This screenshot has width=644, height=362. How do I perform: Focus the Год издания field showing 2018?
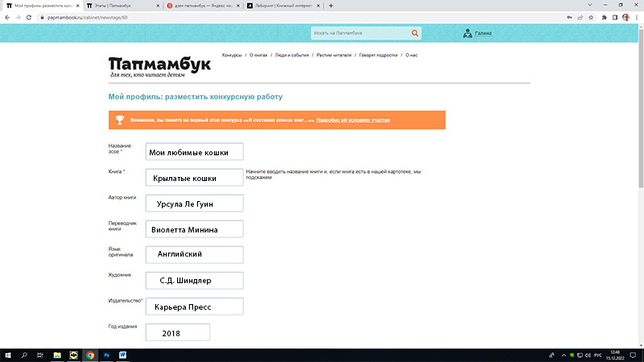click(x=177, y=333)
